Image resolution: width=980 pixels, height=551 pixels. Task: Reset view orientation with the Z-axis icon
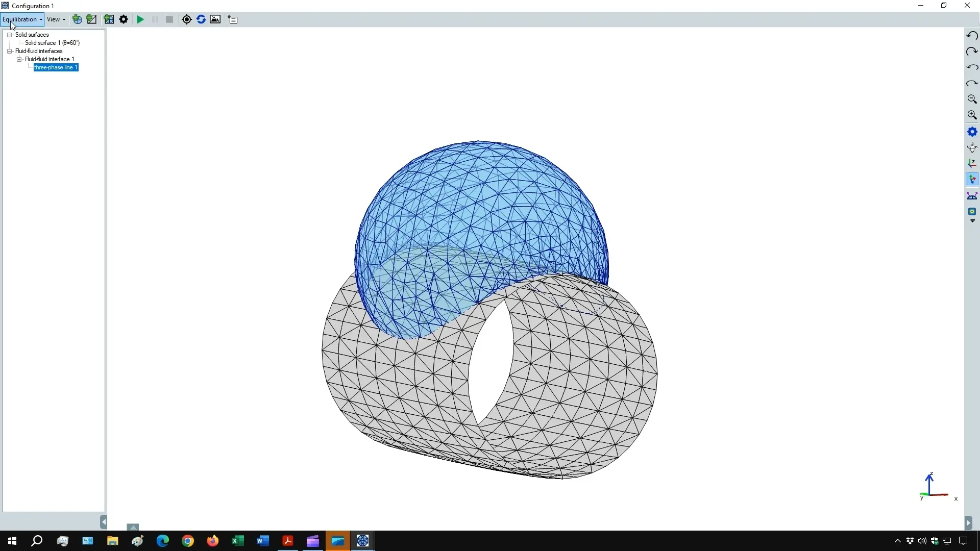tap(972, 163)
